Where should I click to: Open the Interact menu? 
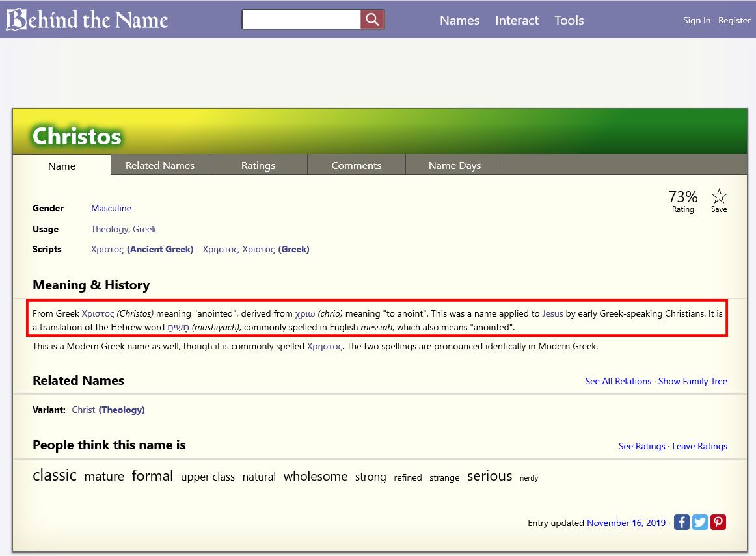click(517, 20)
